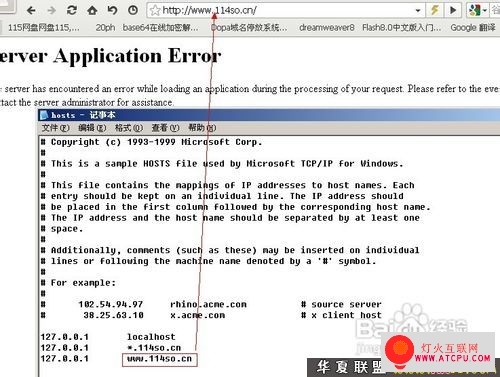Click the Notepad icon in hosts title bar
500x377 pixels.
[44, 115]
